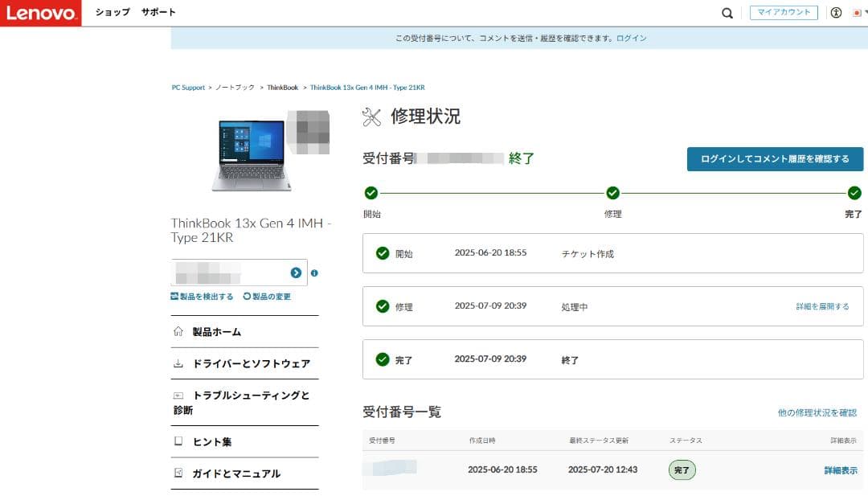Click the progress bar between 開始 and 修理

(x=490, y=193)
